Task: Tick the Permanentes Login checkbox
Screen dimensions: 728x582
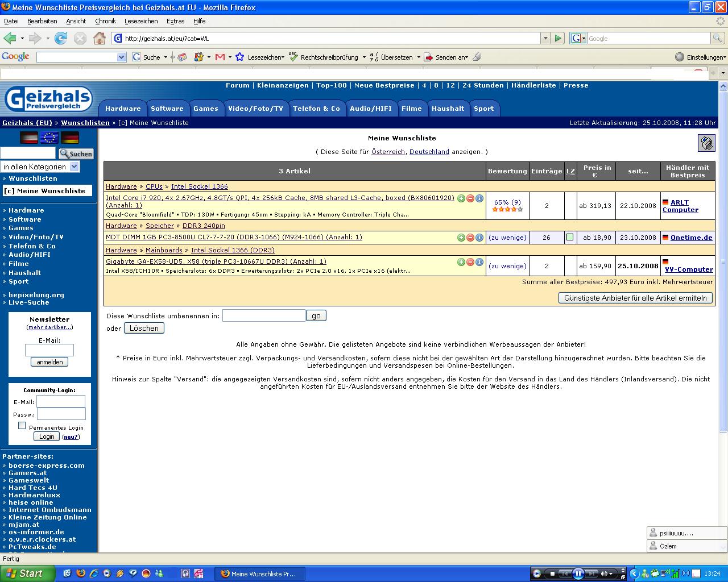Action: pos(22,425)
